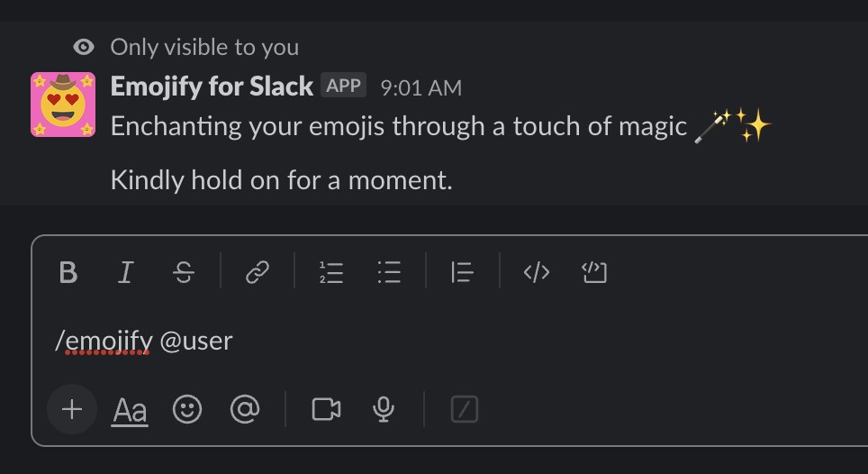Open the slash shortcuts menu
868x474 pixels.
pyautogui.click(x=464, y=410)
